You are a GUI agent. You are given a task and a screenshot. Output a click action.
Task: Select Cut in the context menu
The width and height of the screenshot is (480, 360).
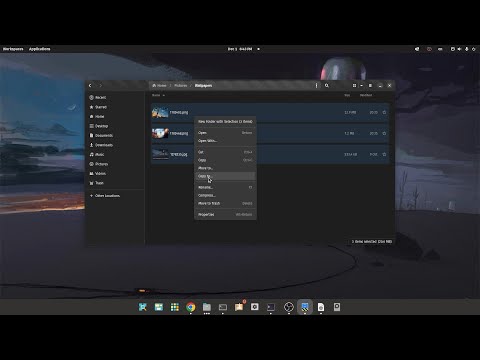[x=225, y=152]
